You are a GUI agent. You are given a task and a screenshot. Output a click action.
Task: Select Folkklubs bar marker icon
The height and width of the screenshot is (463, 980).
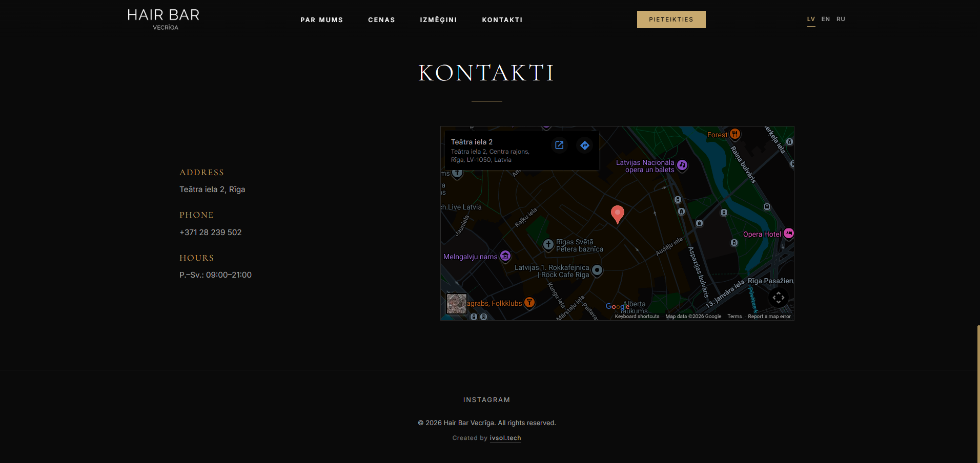[x=529, y=303]
